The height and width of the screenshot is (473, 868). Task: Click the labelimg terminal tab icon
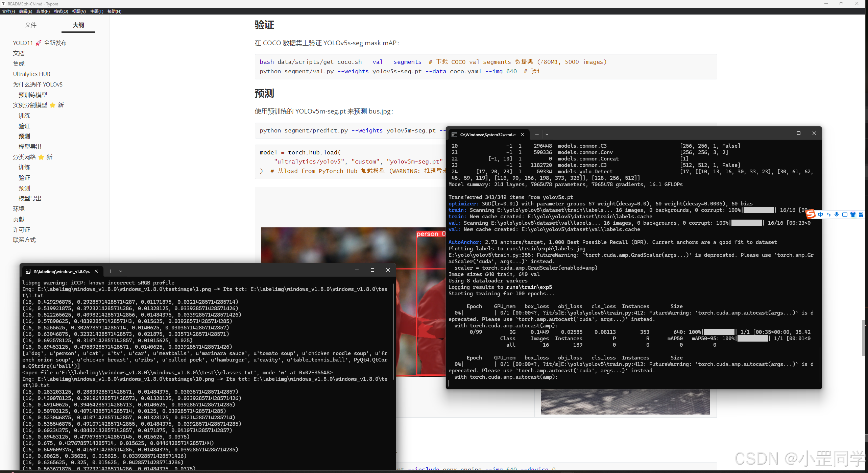click(x=28, y=271)
